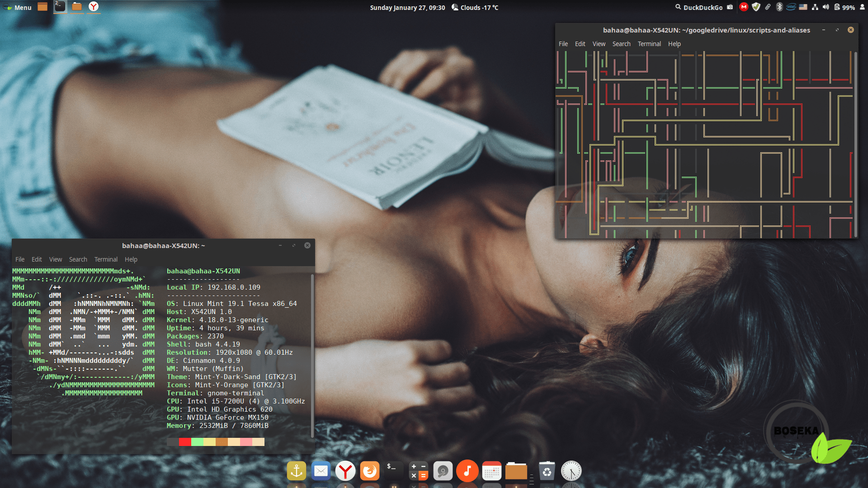Image resolution: width=868 pixels, height=488 pixels.
Task: Click the Bluetooth tray icon
Action: (x=779, y=7)
